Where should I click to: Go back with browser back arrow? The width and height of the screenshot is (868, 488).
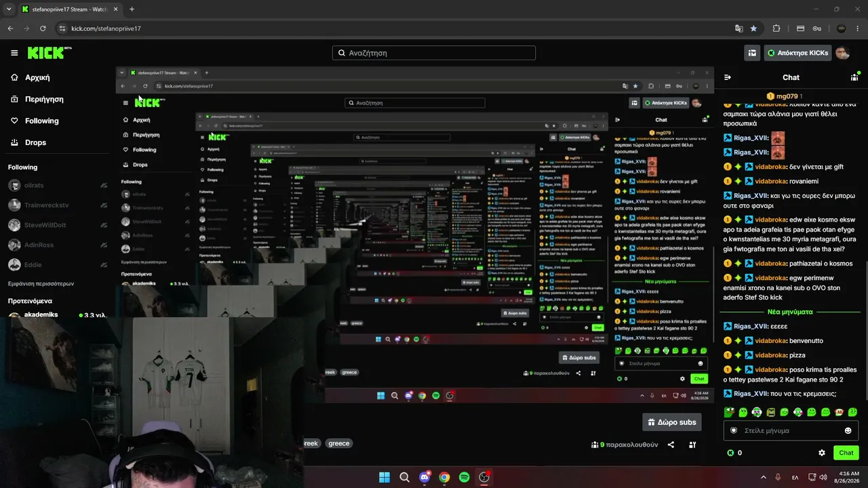10,28
